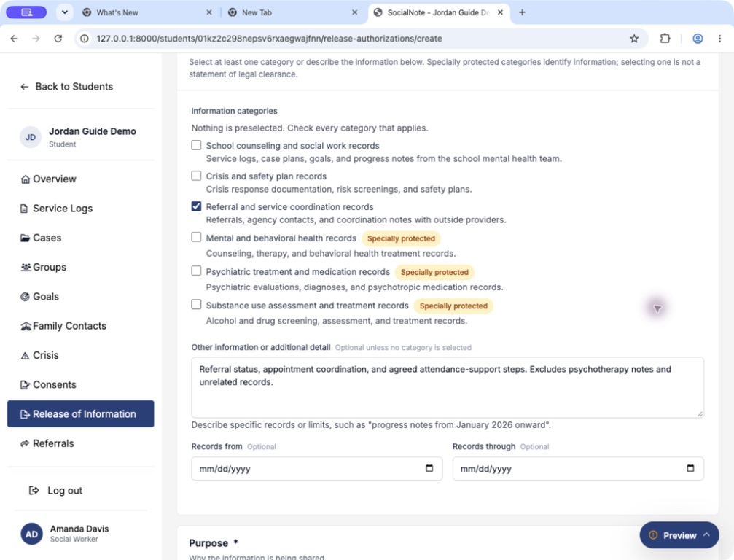734x560 pixels.
Task: Check Substance use assessment and treatment records
Action: [196, 305]
